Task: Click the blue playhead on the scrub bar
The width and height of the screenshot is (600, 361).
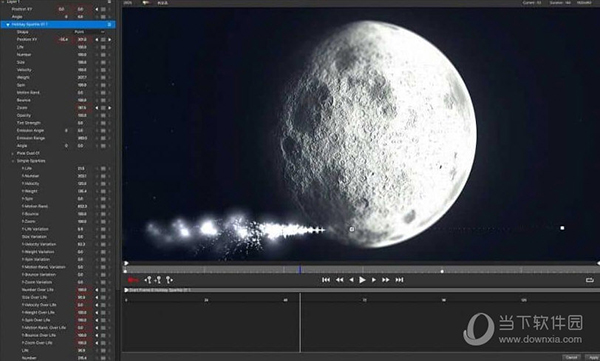Action: (x=300, y=270)
